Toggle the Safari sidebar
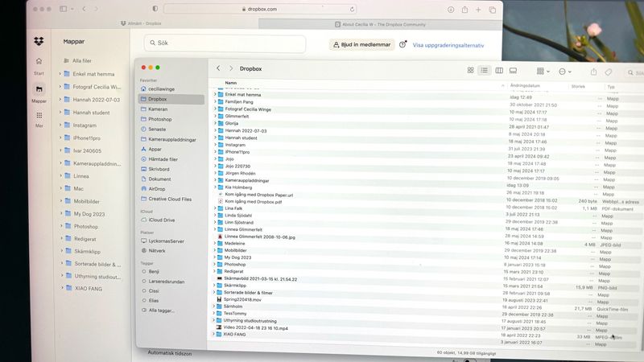This screenshot has width=644, height=362. click(x=64, y=9)
